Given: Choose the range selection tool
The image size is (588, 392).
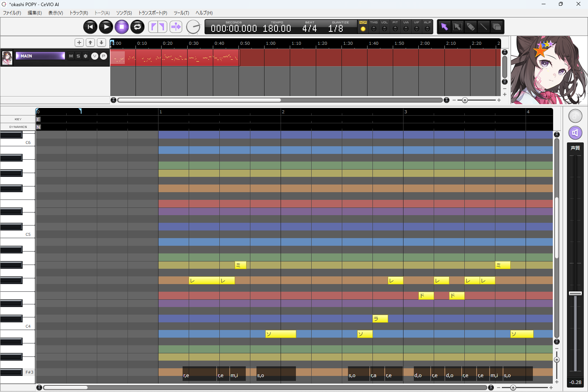Looking at the screenshot, I should click(x=457, y=27).
